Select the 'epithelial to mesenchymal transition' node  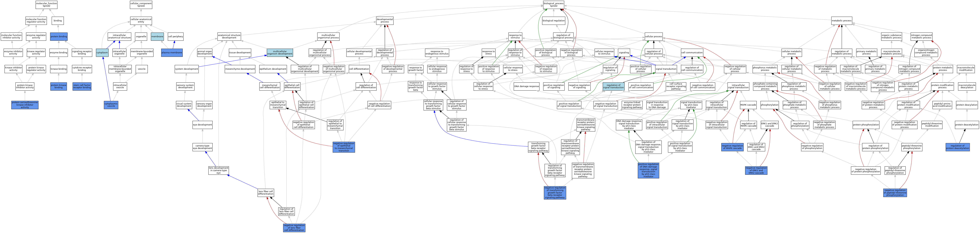tap(278, 105)
